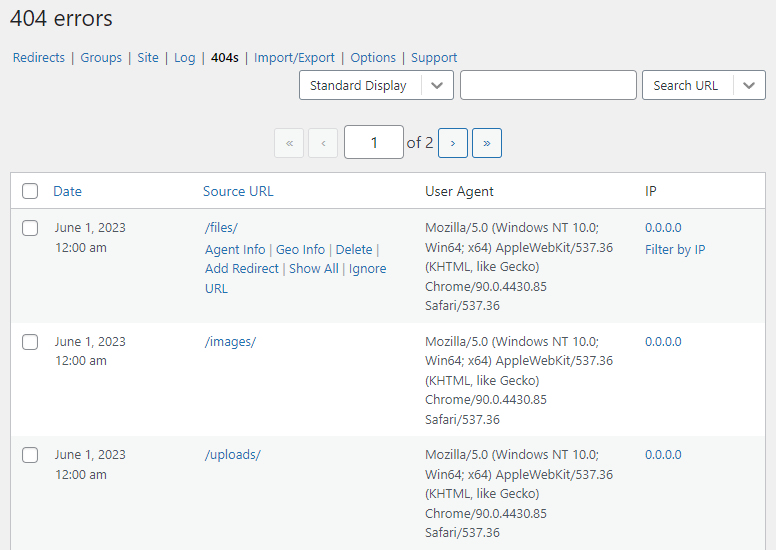
Task: Toggle the select-all checkbox in table header
Action: tap(30, 191)
